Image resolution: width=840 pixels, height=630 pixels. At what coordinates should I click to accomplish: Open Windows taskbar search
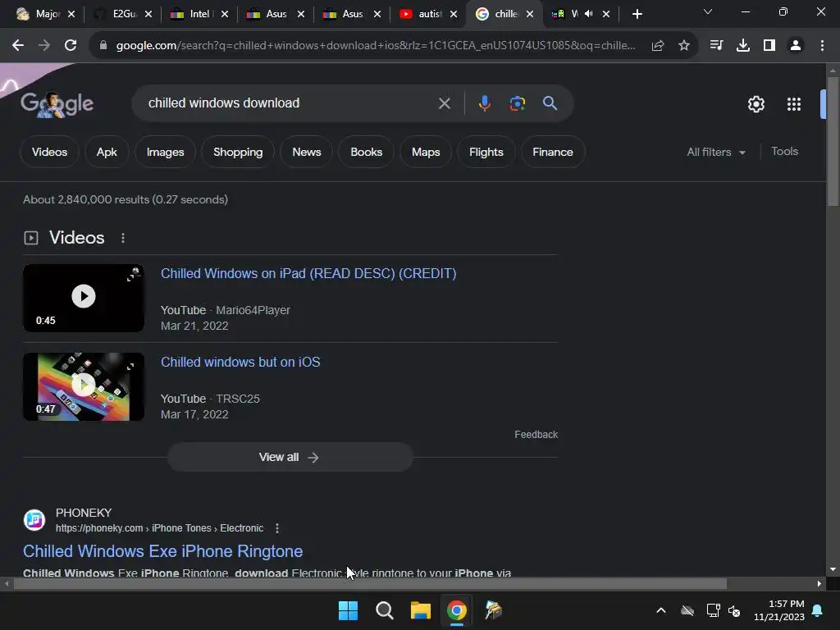[385, 610]
